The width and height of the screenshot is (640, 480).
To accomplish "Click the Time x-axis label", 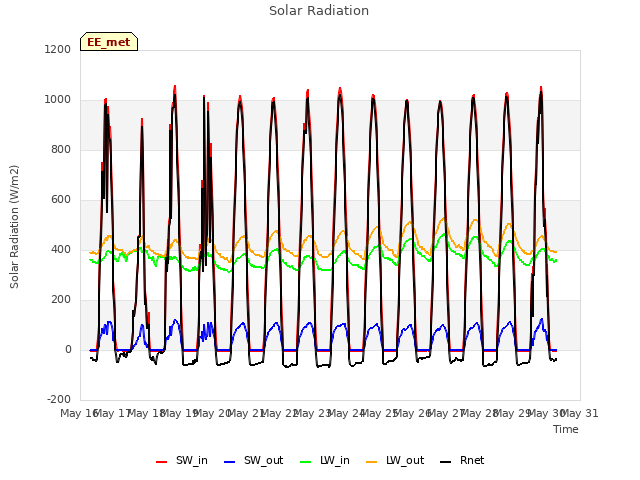I will [x=566, y=429].
